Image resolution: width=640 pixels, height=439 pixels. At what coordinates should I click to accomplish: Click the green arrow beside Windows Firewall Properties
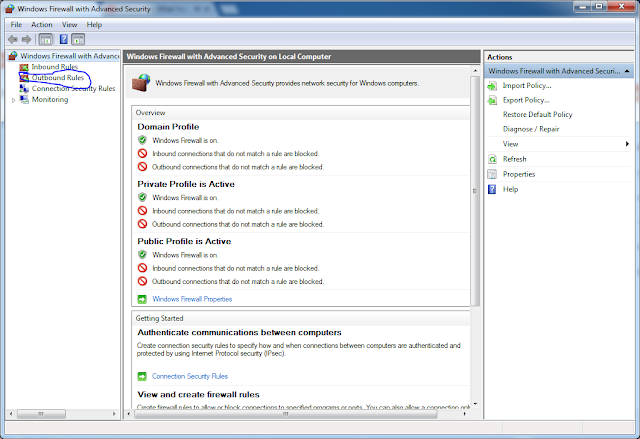[x=142, y=299]
